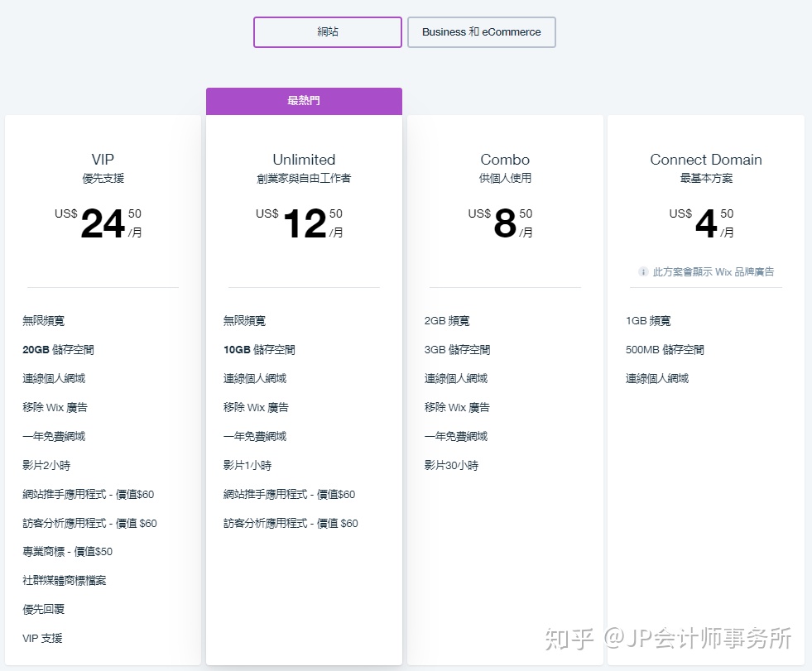Screen dimensions: 812x671
Task: Click the 最熱門 purple banner
Action: (304, 101)
